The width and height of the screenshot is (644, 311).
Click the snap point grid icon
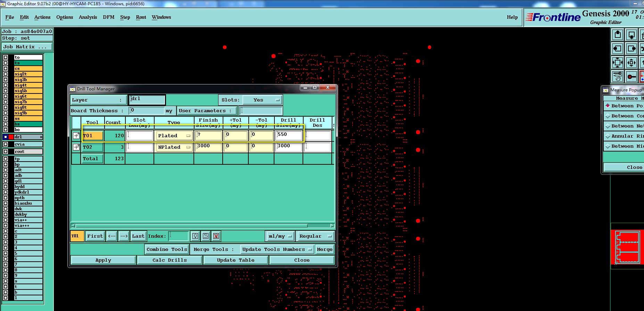[x=631, y=76]
